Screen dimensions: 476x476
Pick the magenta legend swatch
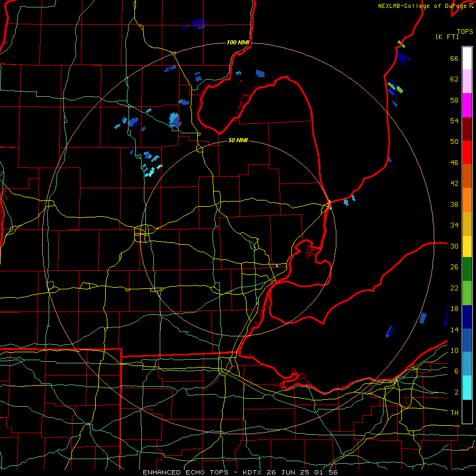click(467, 105)
